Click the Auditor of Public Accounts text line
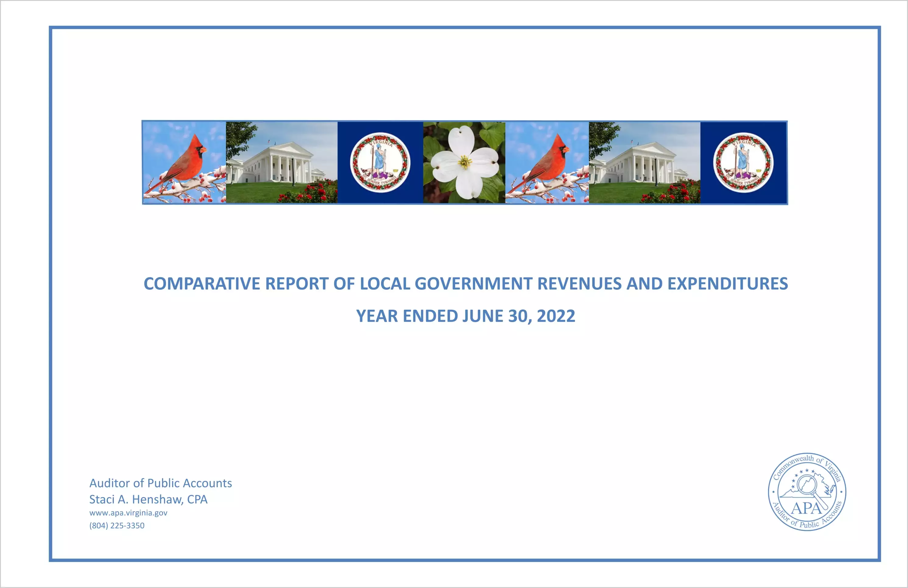908x588 pixels. click(x=161, y=483)
